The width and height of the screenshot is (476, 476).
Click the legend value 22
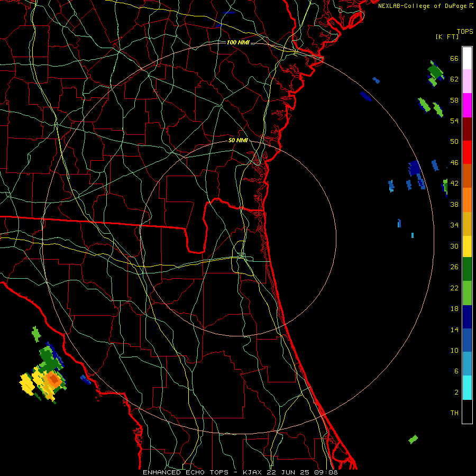click(x=454, y=288)
